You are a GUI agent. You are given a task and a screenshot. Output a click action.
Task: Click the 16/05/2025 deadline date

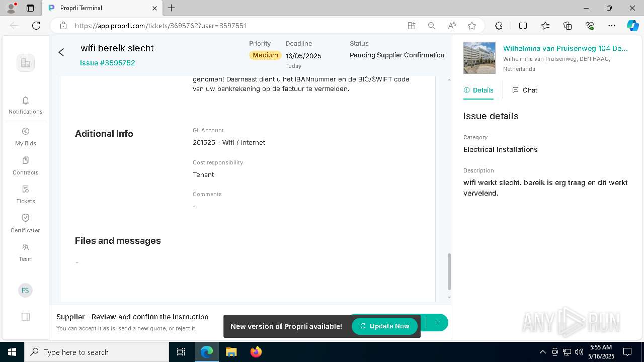point(303,56)
